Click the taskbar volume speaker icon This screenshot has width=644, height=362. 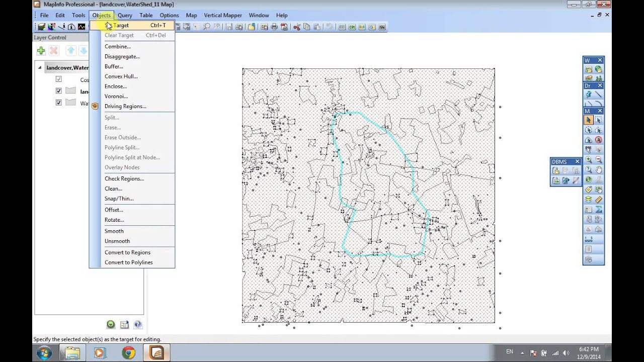(567, 353)
